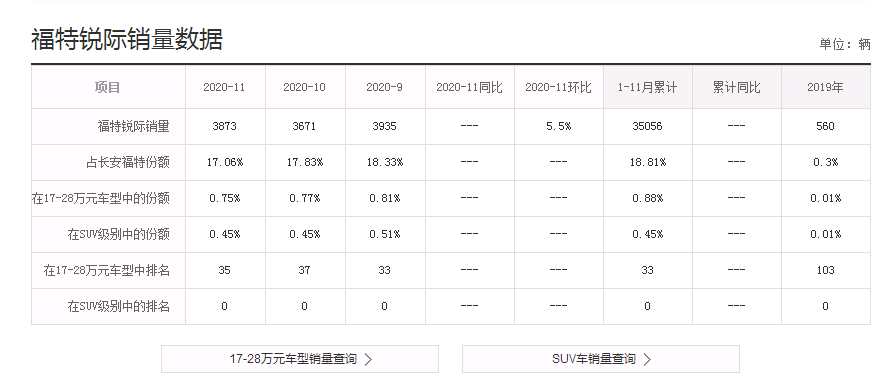Click the share value 0.77%
The height and width of the screenshot is (389, 885).
point(305,199)
